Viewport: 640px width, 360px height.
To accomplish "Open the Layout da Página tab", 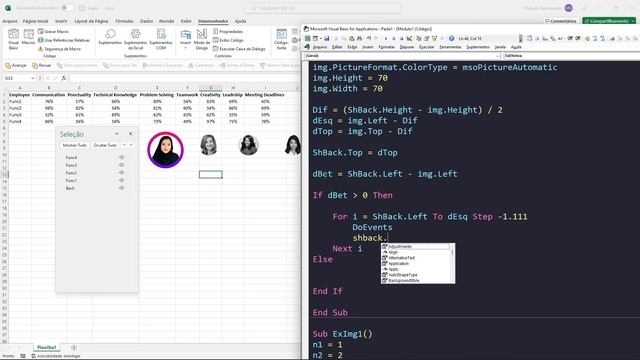I will (91, 21).
